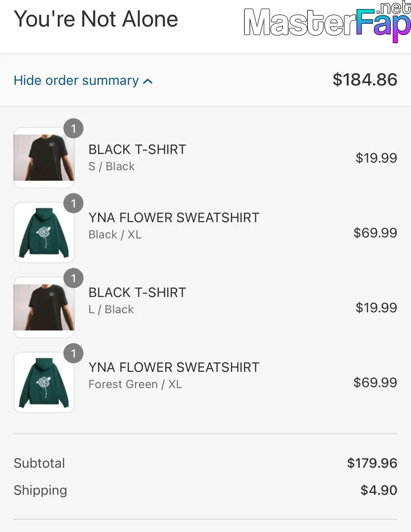Image resolution: width=411 pixels, height=532 pixels.
Task: Select the BLACK T-SHIRT S / Black title
Action: [x=137, y=149]
